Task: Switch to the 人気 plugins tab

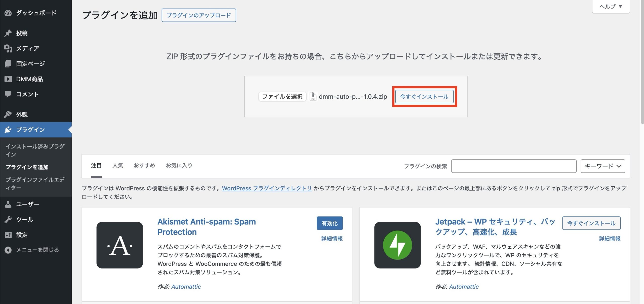Action: 118,165
